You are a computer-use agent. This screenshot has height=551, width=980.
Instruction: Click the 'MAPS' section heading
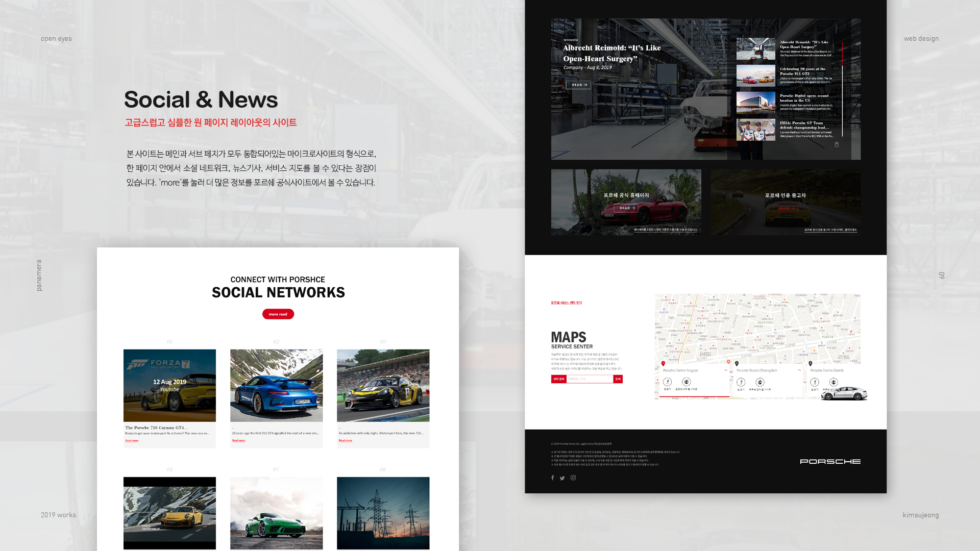(x=569, y=337)
